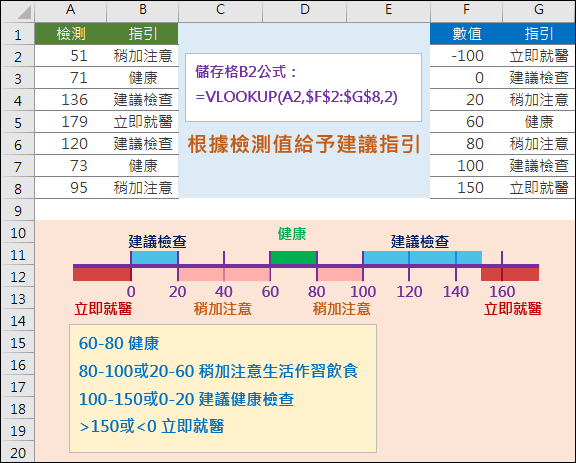
Task: Click the red bar left of 0
Action: click(102, 274)
